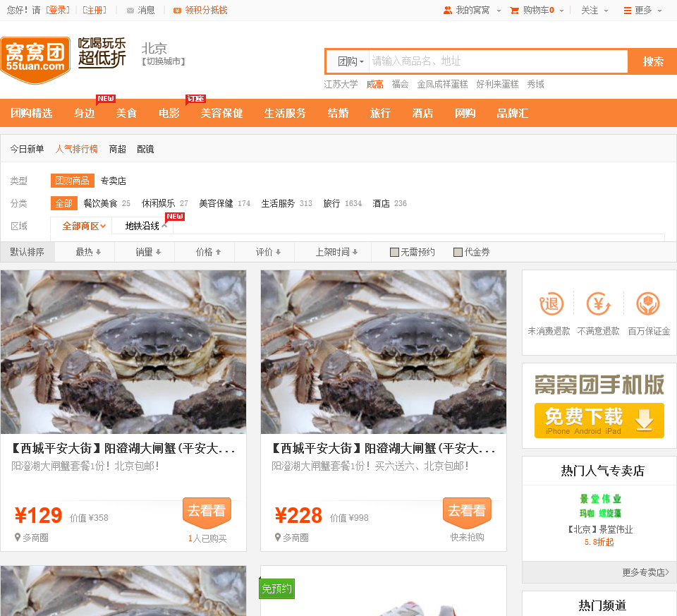This screenshot has height=616, width=677.
Task: Open the 消息 envelope icon
Action: [x=130, y=11]
